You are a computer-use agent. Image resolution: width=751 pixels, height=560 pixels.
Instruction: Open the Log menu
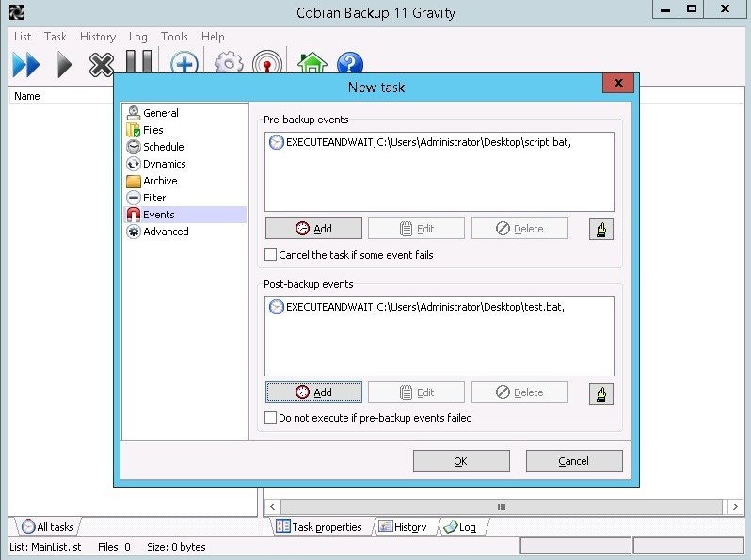(x=138, y=37)
